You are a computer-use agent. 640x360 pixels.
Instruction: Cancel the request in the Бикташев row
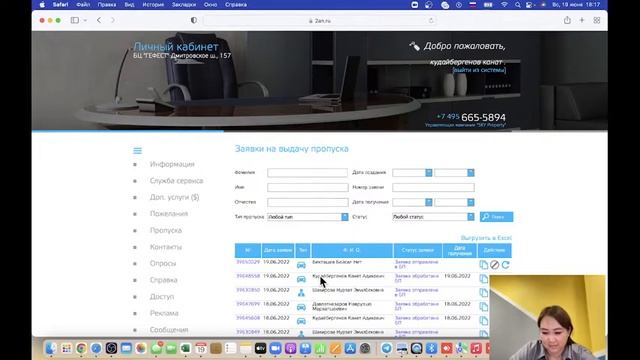(x=494, y=265)
